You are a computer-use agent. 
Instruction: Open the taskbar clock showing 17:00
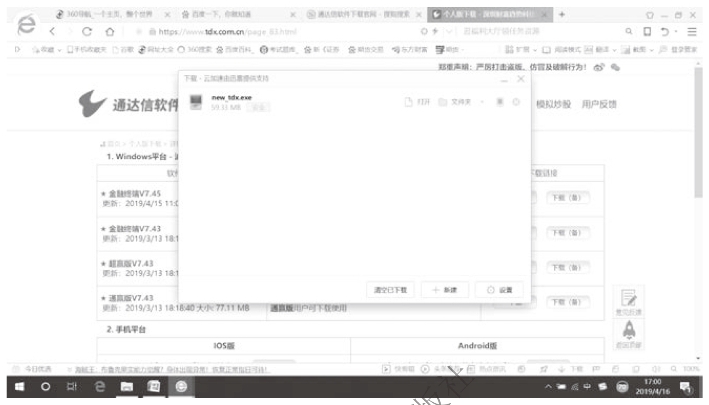(x=652, y=387)
